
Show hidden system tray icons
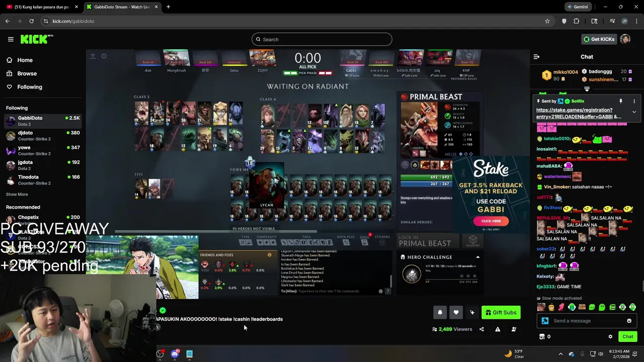(560, 354)
